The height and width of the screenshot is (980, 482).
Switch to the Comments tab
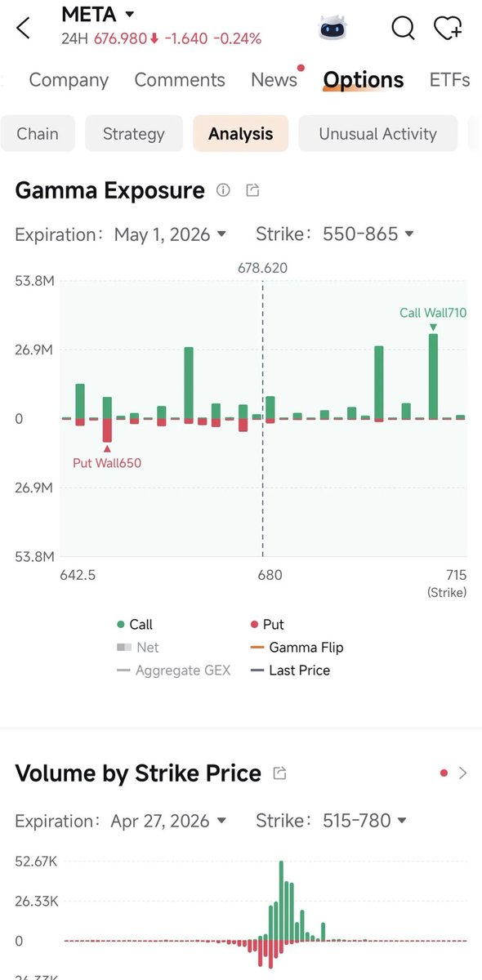tap(180, 79)
